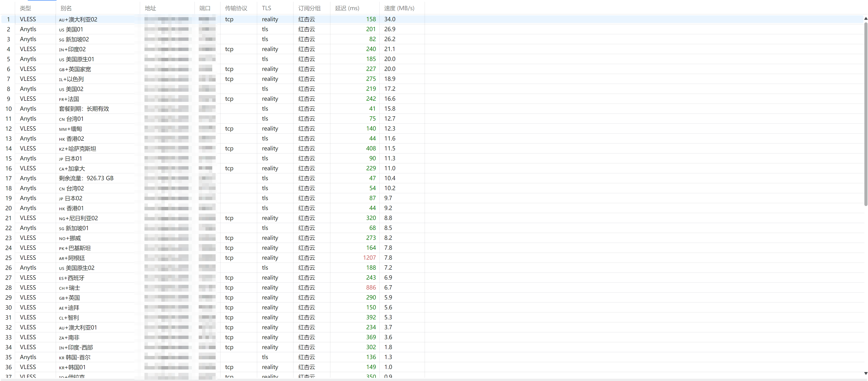
Task: Select the KR 韩国-首尔 server row
Action: 432,357
